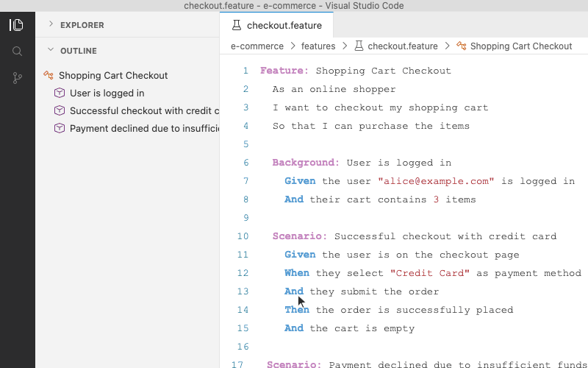588x368 pixels.
Task: Click line number 16 in the gutter
Action: pyautogui.click(x=243, y=347)
